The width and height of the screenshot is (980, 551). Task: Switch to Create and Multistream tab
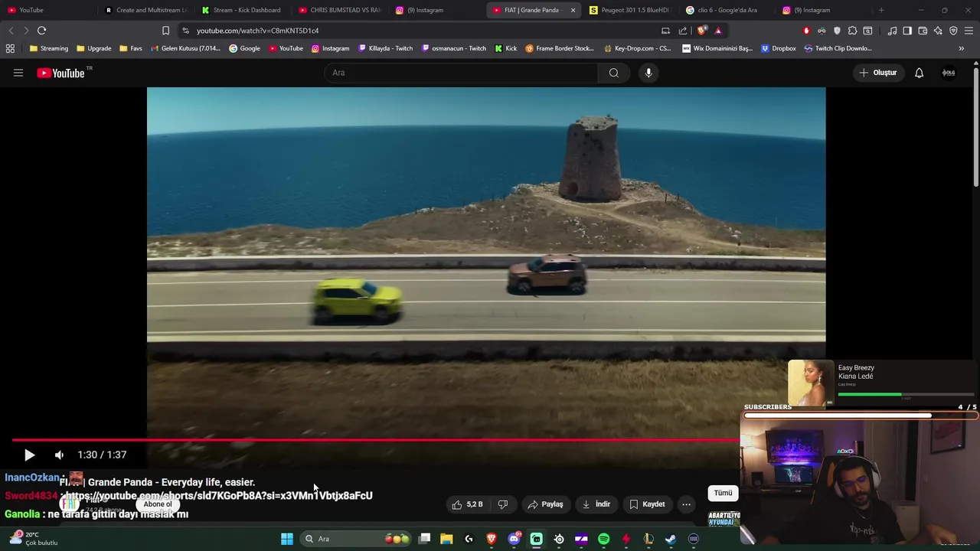[x=145, y=10]
